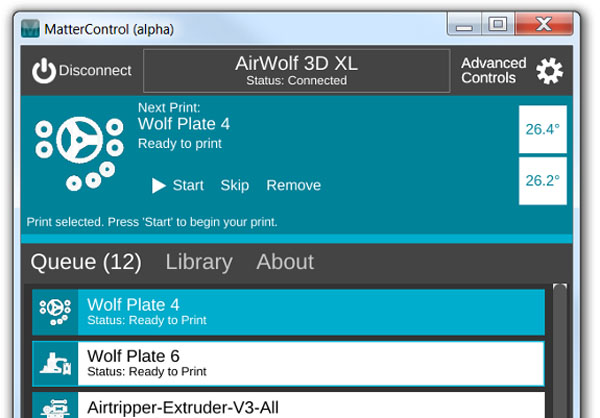Click the play triangle beside Start
This screenshot has height=418, width=600.
[158, 186]
